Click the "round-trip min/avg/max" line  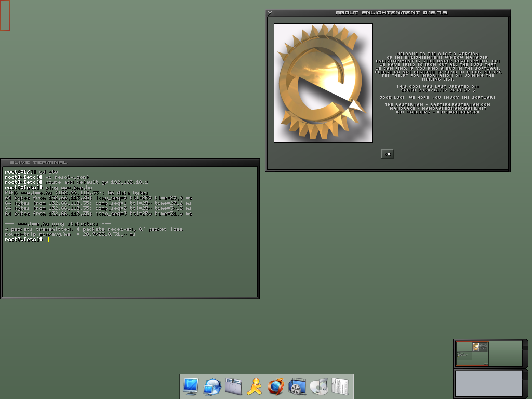70,234
